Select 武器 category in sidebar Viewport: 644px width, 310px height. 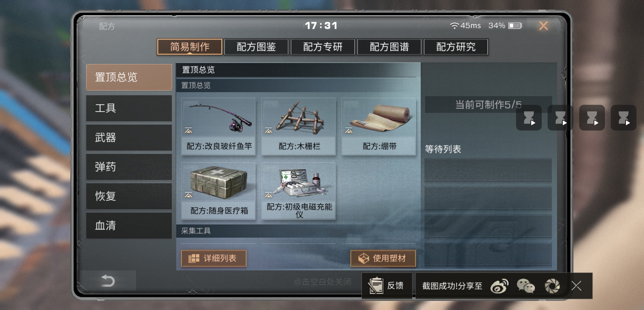[129, 138]
